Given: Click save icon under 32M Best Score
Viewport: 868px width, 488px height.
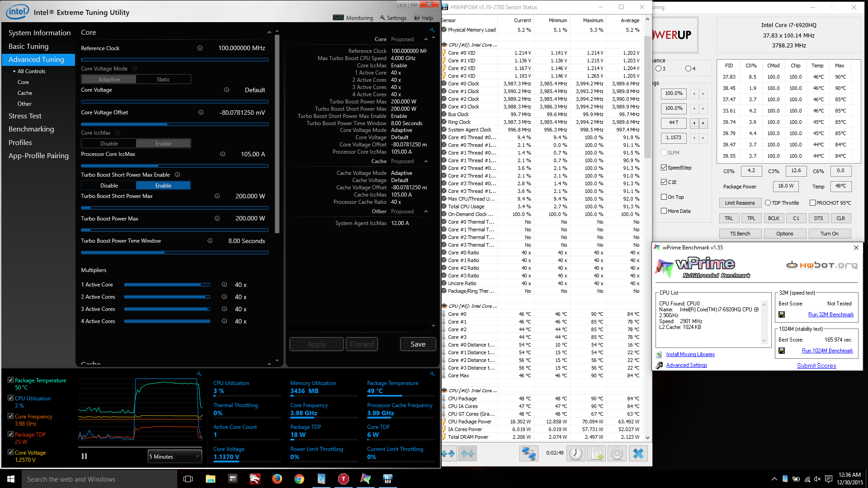Looking at the screenshot, I should pyautogui.click(x=782, y=314).
